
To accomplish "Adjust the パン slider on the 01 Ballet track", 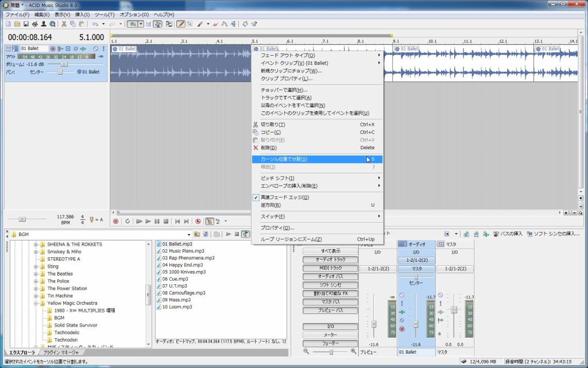I will (x=60, y=72).
